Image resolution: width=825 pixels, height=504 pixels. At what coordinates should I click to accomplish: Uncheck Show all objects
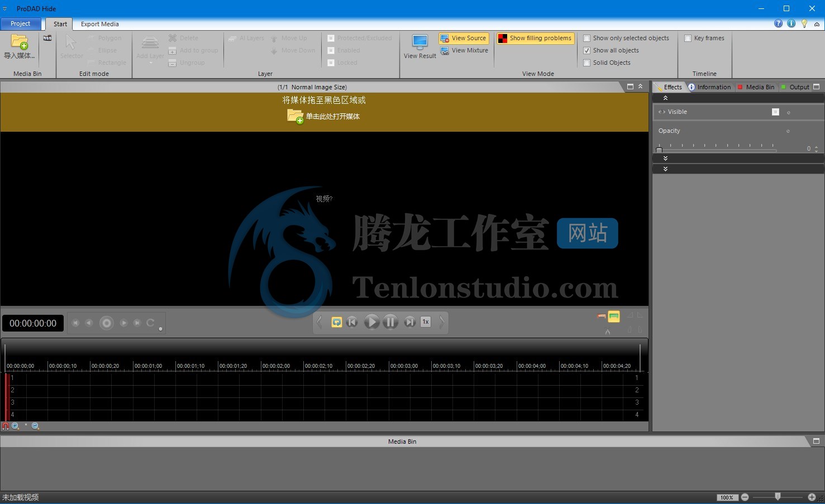click(x=586, y=50)
